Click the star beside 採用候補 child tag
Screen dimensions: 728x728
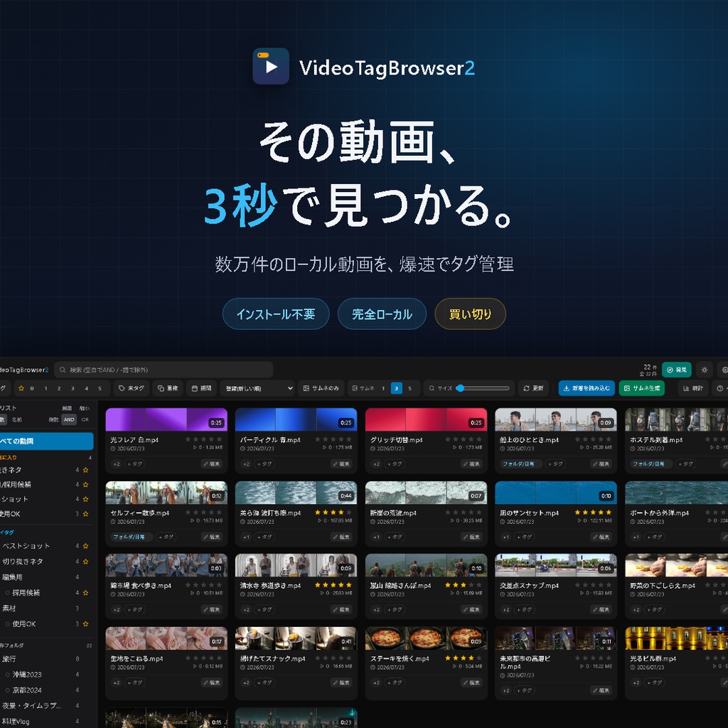click(85, 592)
